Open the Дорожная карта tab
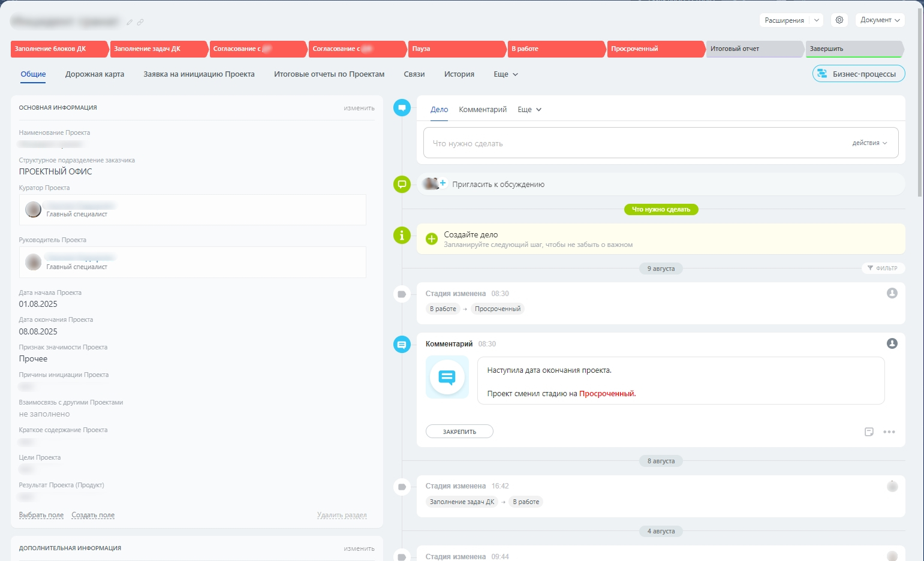 [95, 74]
